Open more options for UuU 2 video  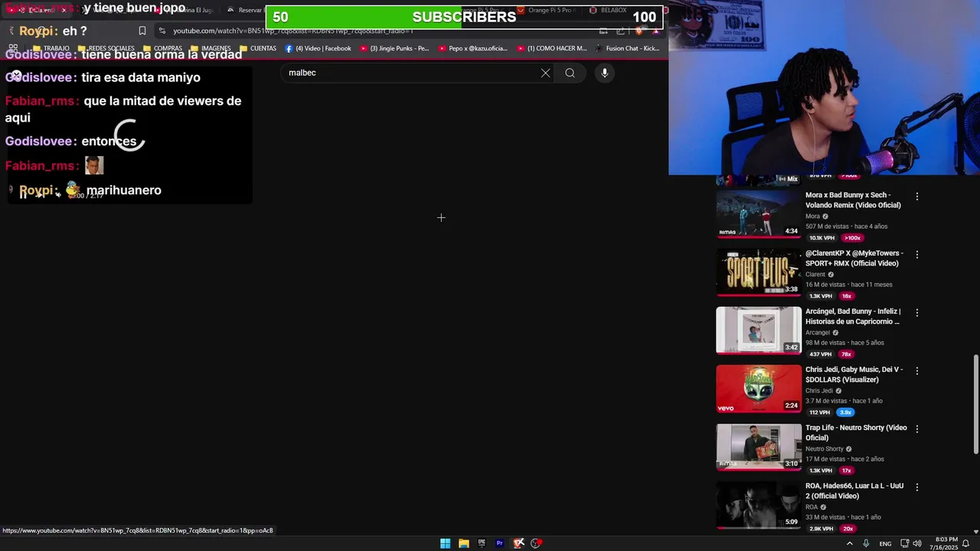tap(916, 487)
